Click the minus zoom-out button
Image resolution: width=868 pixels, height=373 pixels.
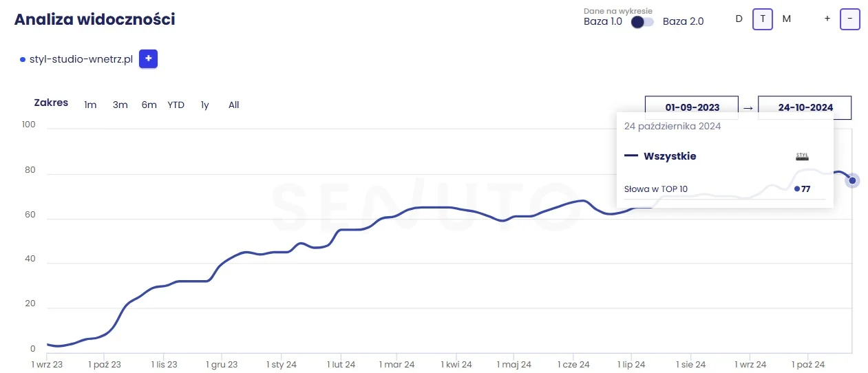[x=850, y=19]
